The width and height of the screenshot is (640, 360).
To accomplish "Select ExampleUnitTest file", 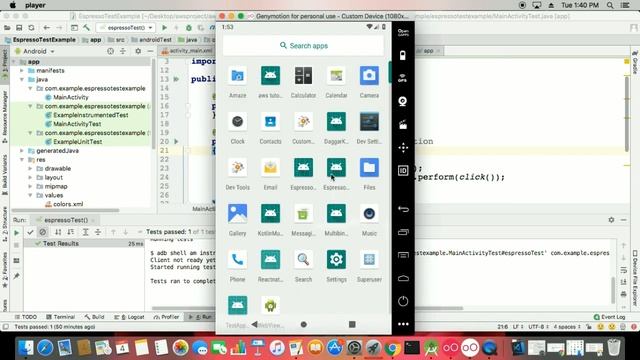I will (78, 142).
